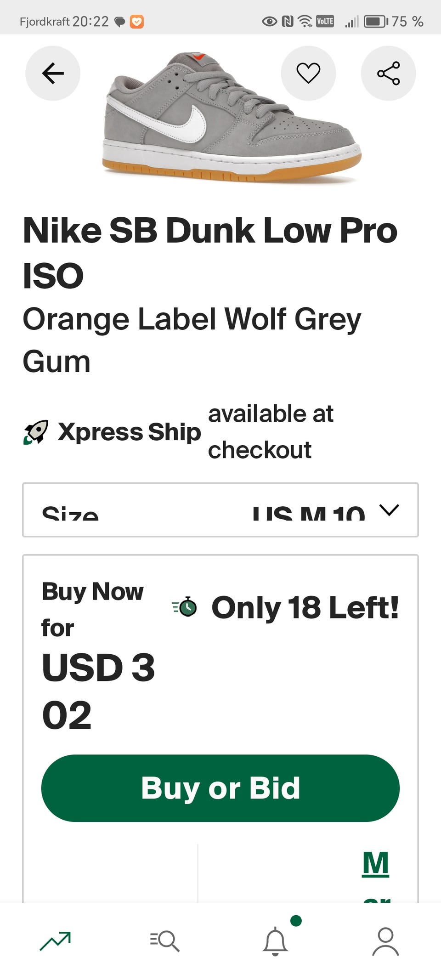Expand size options using chevron arrow

click(389, 510)
